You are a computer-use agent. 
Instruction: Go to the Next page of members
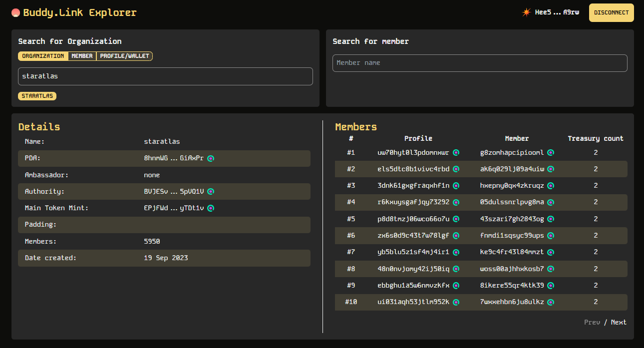click(x=619, y=322)
